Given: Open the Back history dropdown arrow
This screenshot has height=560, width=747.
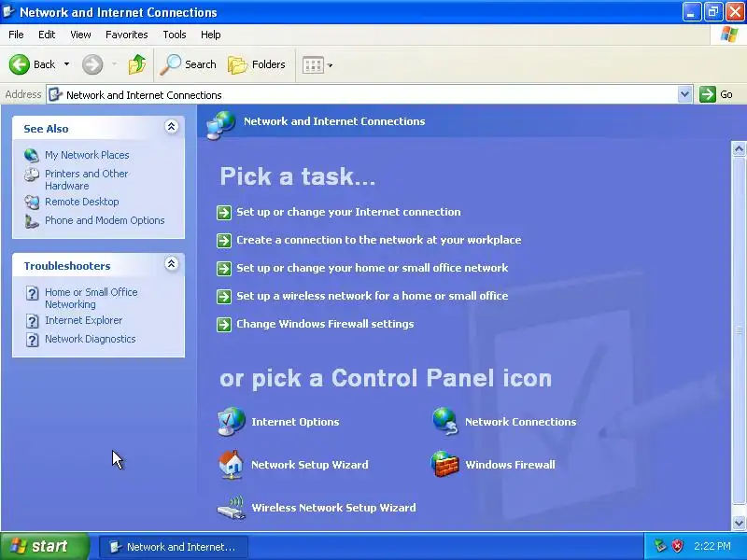Looking at the screenshot, I should coord(66,64).
